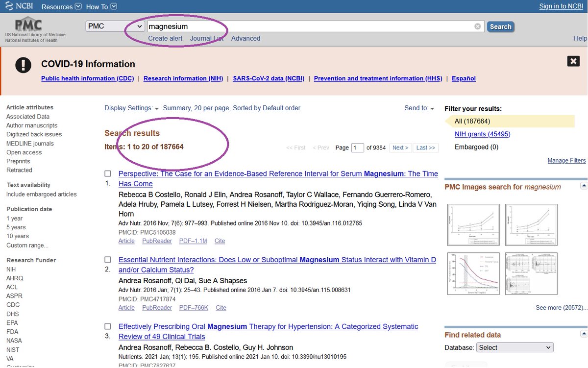
Task: Open Research information (NIH) link
Action: (183, 78)
